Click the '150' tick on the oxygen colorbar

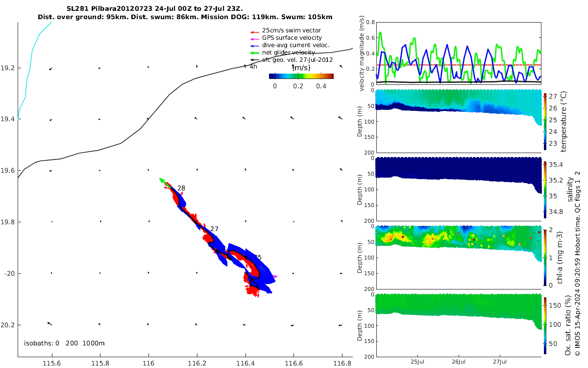point(554,305)
